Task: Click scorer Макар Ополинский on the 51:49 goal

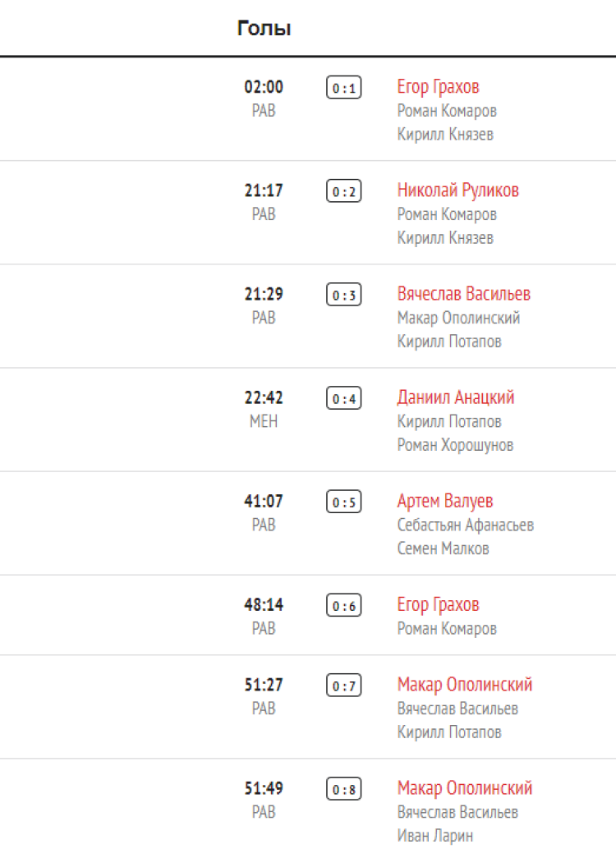Action: tap(464, 788)
